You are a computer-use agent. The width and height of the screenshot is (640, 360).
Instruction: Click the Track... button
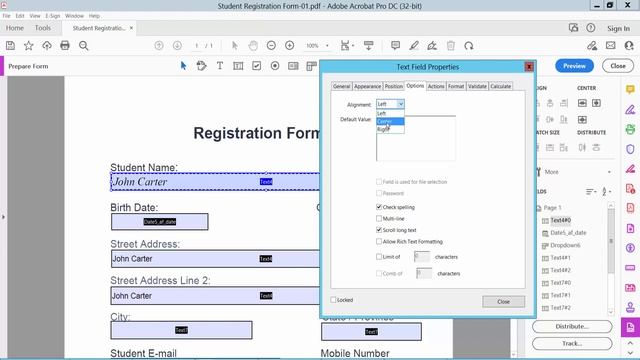tap(572, 344)
